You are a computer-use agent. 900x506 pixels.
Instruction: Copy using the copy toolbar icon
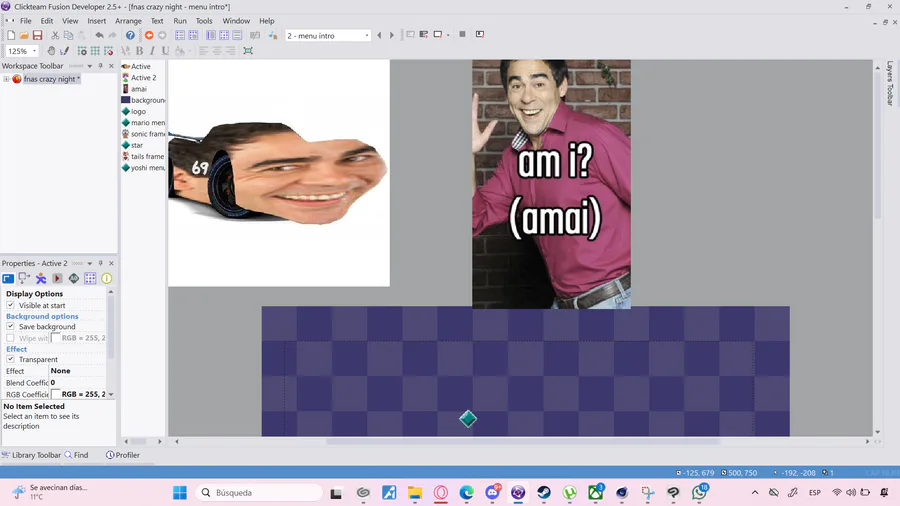68,36
